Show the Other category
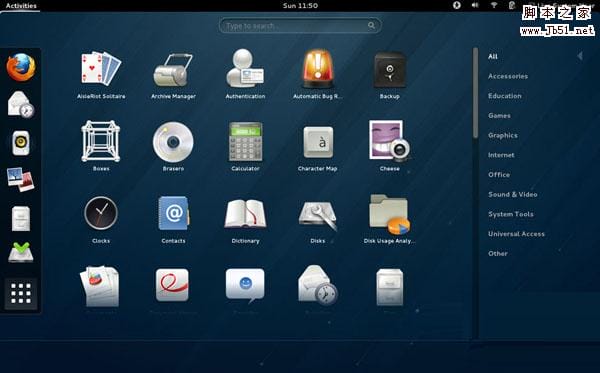Screen dimensions: 600x373 (498, 253)
